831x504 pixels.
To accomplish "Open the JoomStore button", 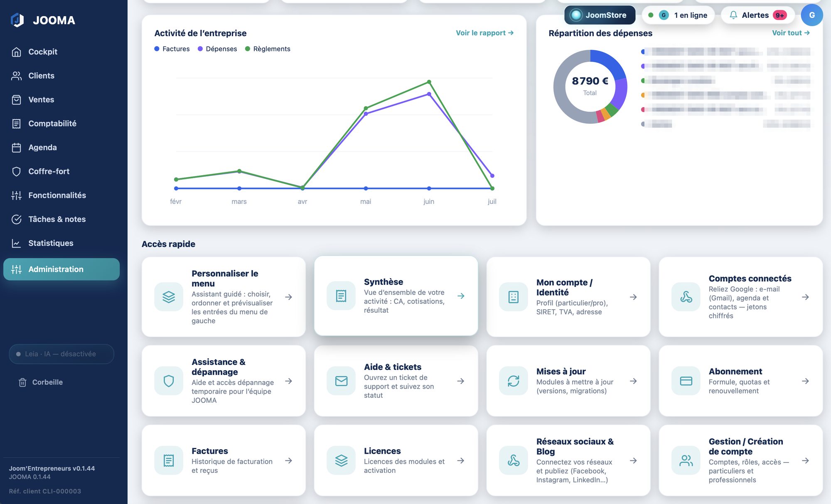I will click(x=600, y=15).
